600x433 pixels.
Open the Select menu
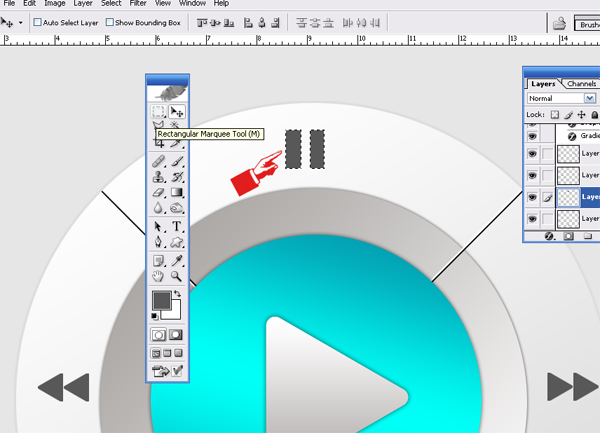click(111, 3)
